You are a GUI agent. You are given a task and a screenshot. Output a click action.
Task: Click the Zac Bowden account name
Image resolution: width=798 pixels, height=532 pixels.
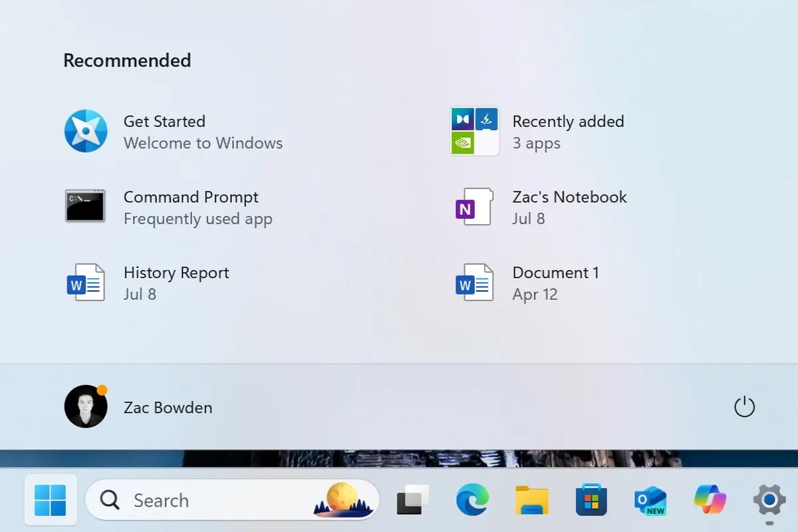pyautogui.click(x=168, y=408)
